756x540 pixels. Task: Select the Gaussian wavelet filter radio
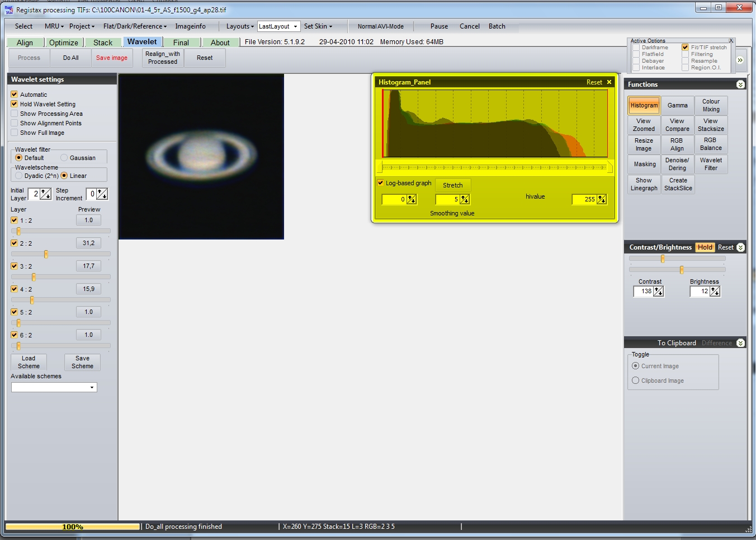64,158
